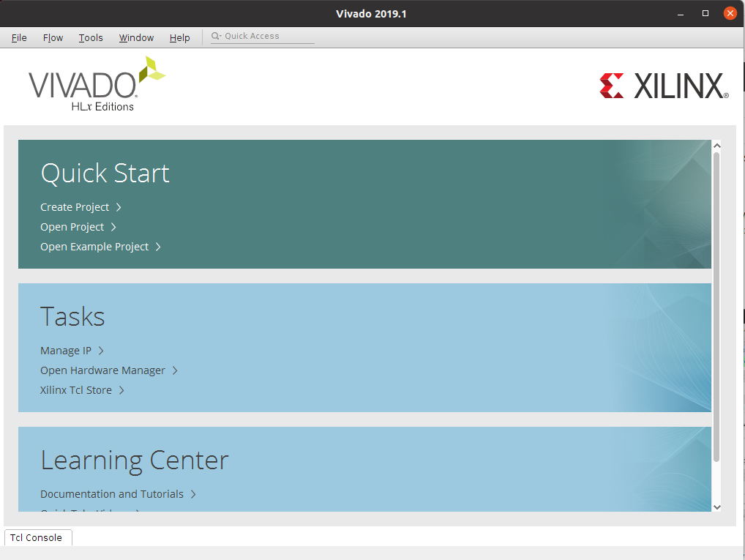Click the arrow next to Documentation and Tutorials
Viewport: 745px width, 560px height.
pos(193,494)
